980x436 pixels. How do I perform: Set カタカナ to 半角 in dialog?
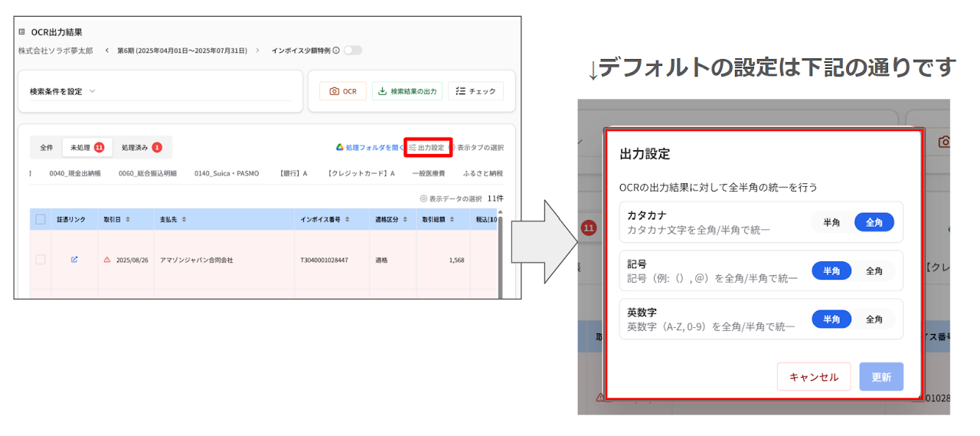pyautogui.click(x=831, y=222)
